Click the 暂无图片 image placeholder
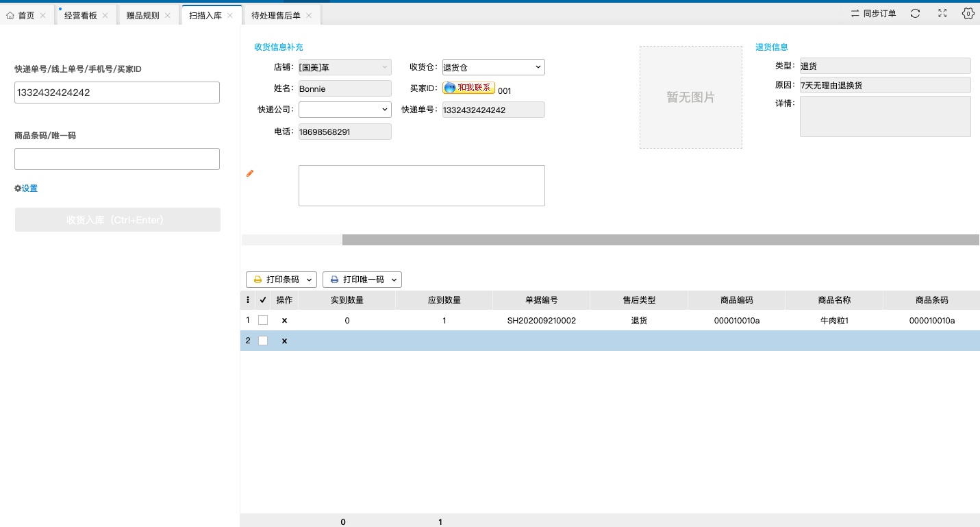 (691, 97)
